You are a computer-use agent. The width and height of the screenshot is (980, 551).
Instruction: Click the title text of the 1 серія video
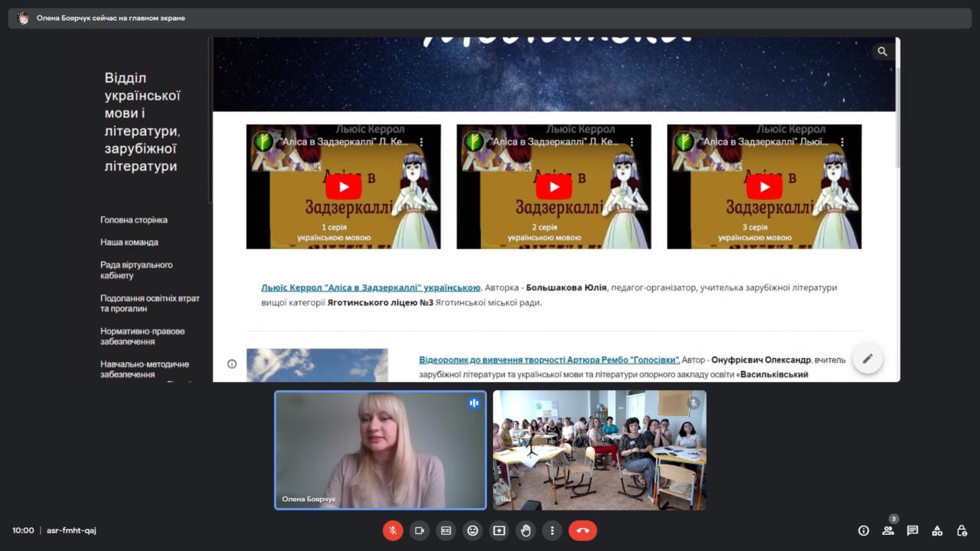(x=344, y=142)
